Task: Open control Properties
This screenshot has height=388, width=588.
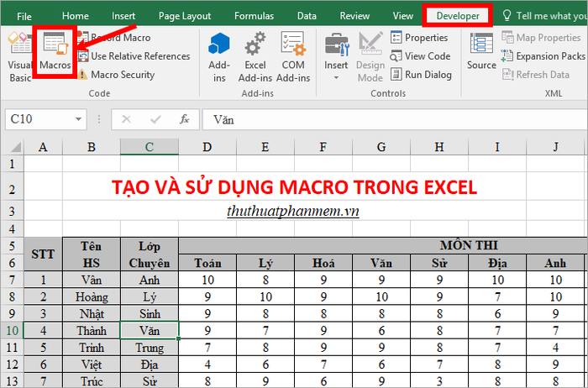Action: pos(419,38)
